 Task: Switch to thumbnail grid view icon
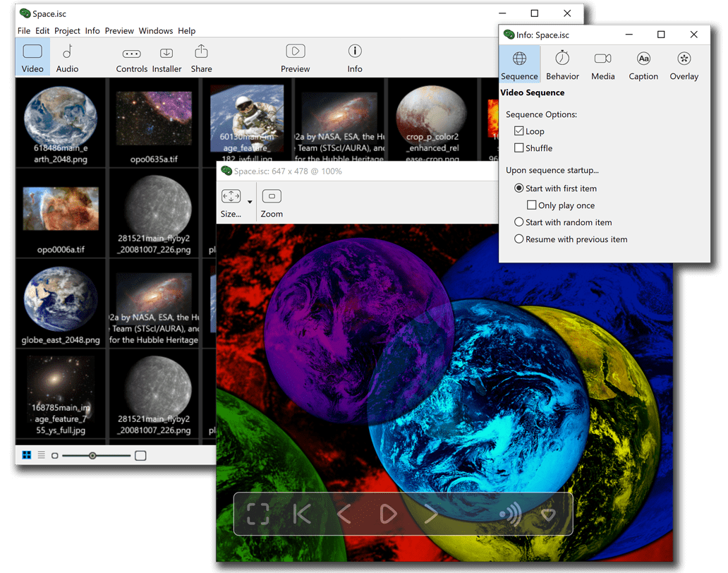coord(27,455)
